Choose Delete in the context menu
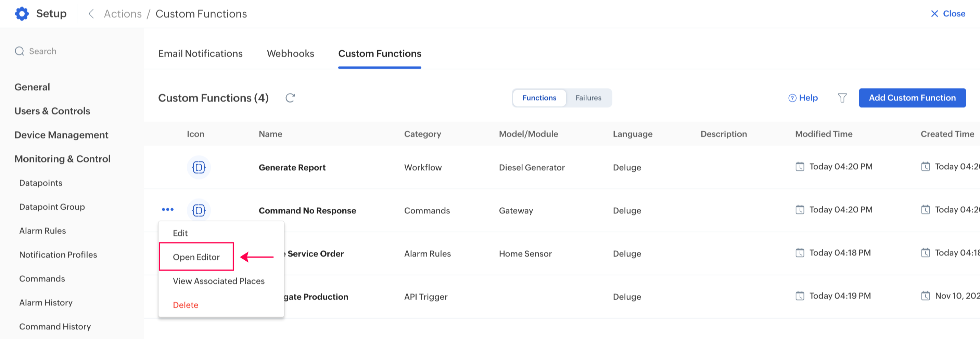980x339 pixels. click(x=185, y=305)
